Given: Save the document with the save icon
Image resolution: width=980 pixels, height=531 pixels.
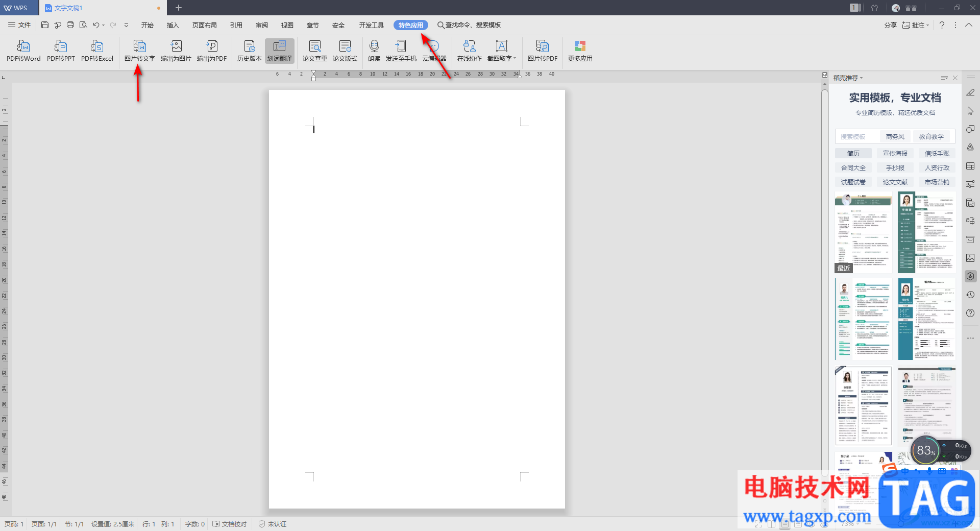Looking at the screenshot, I should [x=45, y=25].
